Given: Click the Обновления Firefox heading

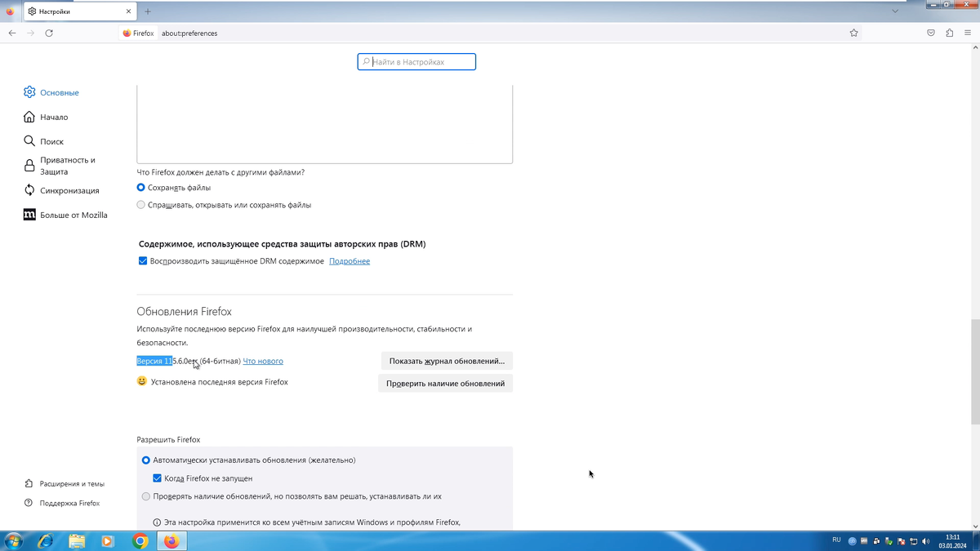Looking at the screenshot, I should click(185, 312).
